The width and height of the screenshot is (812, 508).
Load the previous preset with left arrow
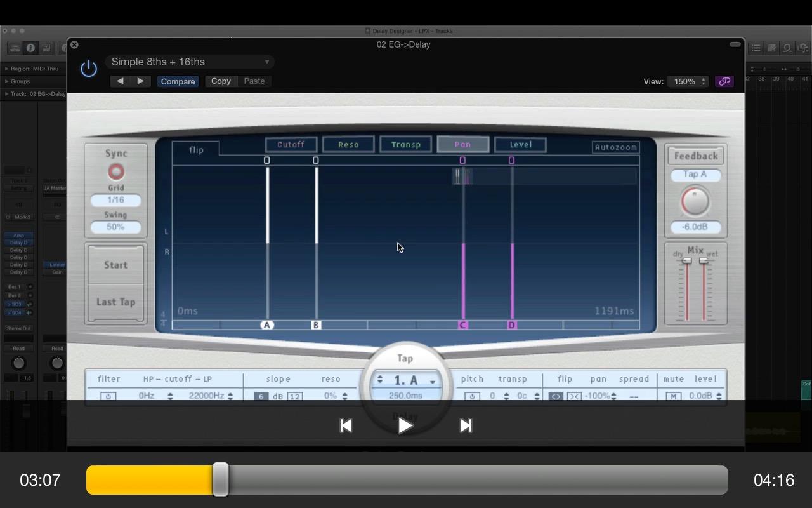point(120,81)
